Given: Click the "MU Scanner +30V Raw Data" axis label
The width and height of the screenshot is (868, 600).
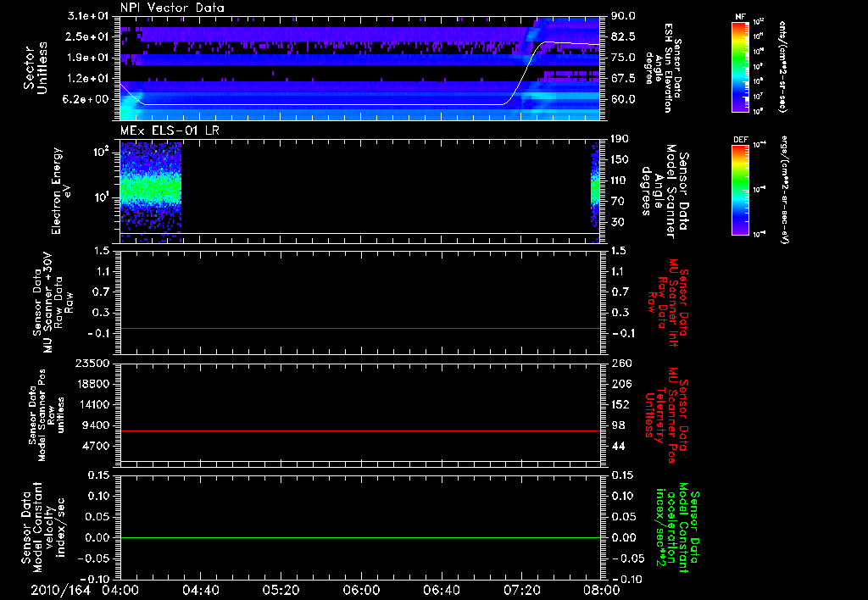Looking at the screenshot, I should [52, 303].
